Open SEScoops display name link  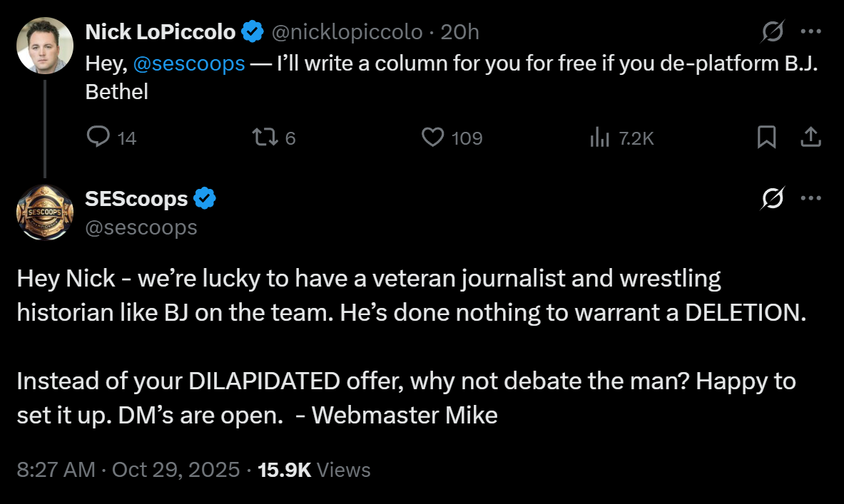click(136, 199)
